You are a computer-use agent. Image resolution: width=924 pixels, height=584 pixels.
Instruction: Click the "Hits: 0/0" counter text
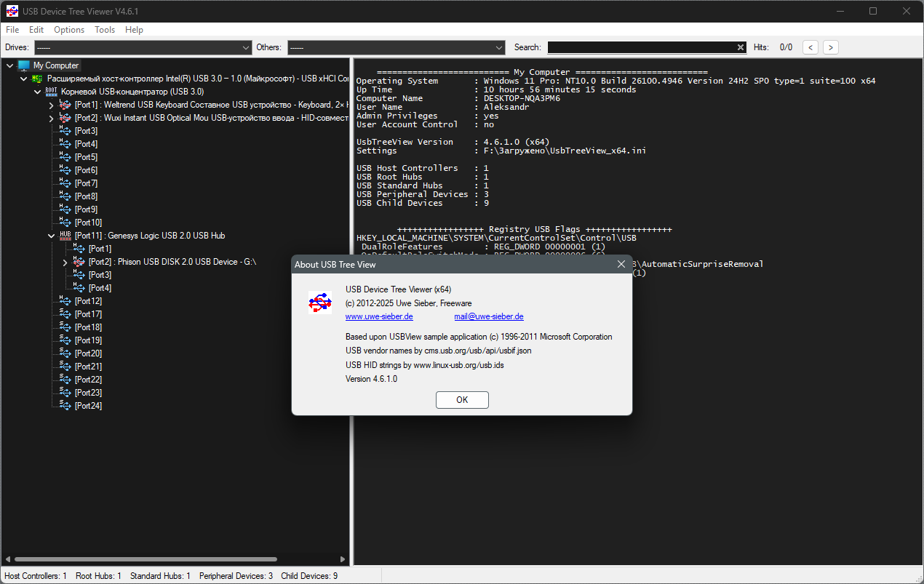pyautogui.click(x=773, y=47)
